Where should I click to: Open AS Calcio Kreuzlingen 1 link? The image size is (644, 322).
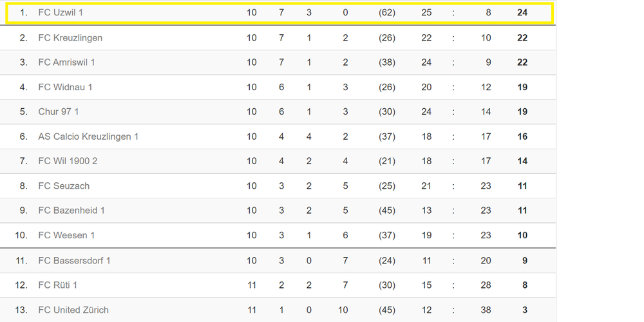point(88,137)
